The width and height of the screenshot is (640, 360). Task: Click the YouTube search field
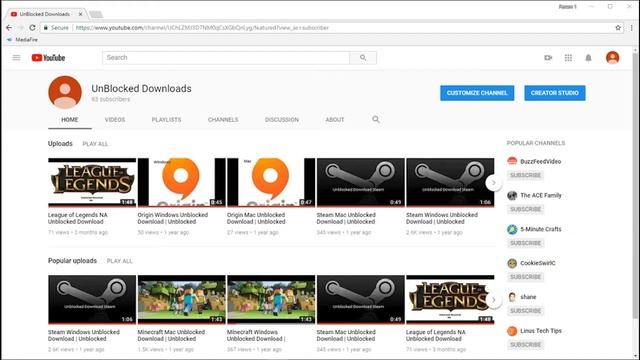tap(226, 58)
